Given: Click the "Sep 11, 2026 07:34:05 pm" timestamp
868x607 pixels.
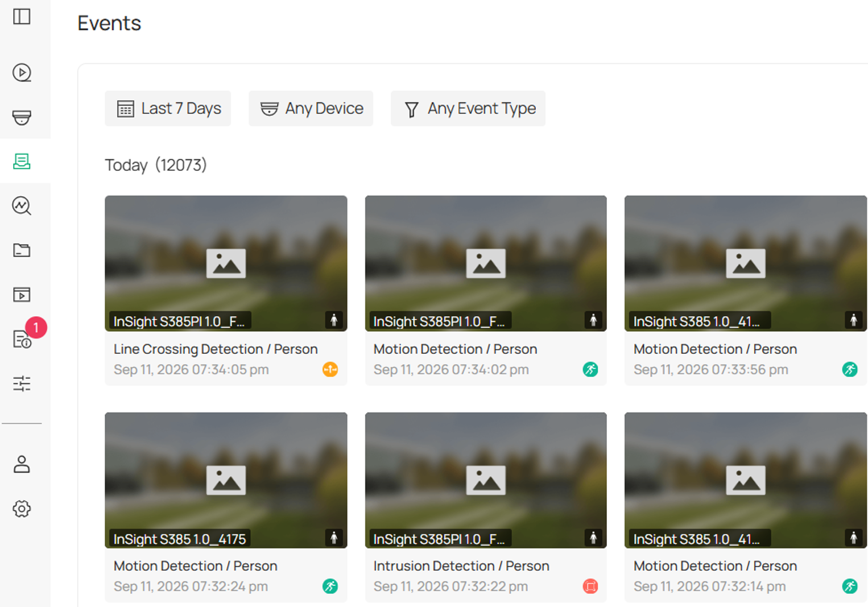Looking at the screenshot, I should coord(191,370).
